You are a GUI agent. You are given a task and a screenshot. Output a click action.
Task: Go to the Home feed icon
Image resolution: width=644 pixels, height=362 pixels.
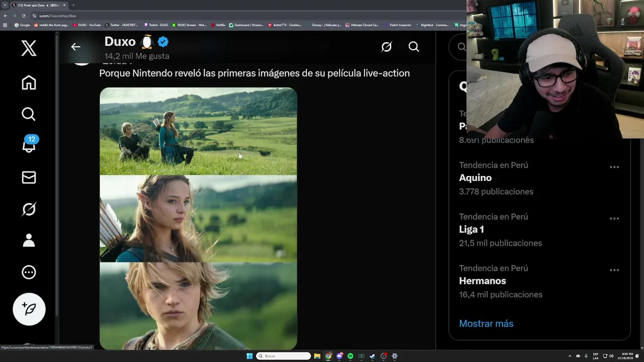coord(29,82)
